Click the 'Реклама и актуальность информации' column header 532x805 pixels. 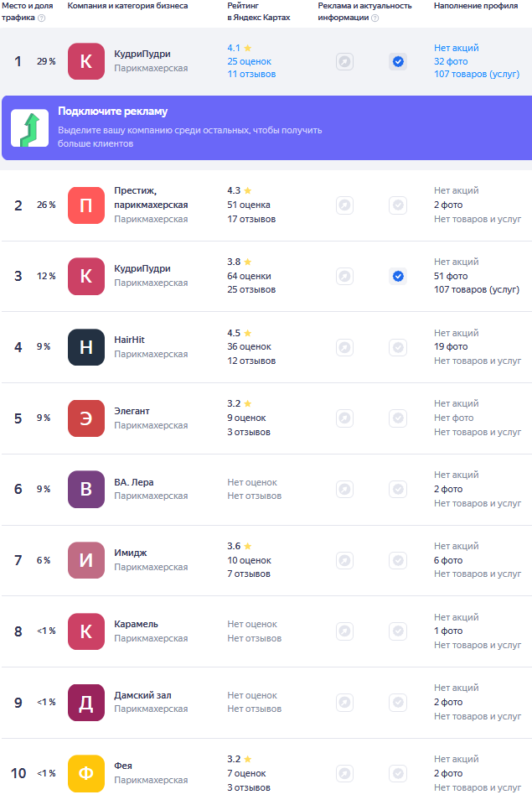click(x=364, y=11)
